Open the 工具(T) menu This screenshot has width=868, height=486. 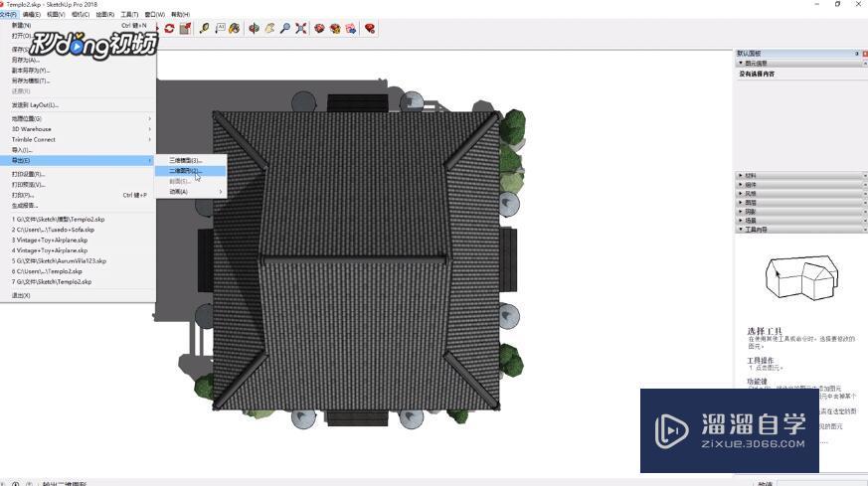point(129,14)
